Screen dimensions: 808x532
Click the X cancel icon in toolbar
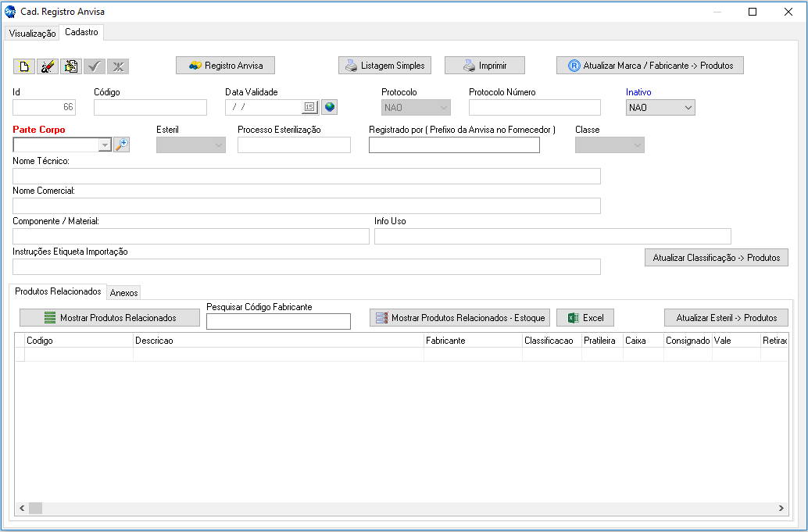118,66
